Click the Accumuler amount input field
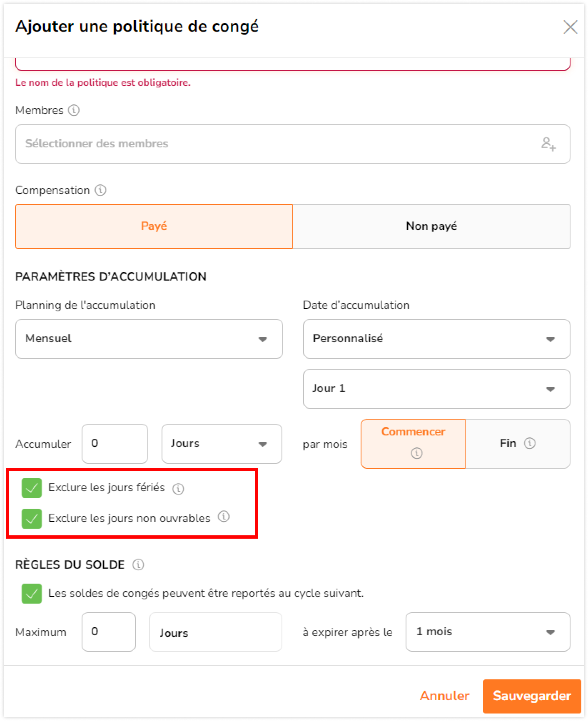Image resolution: width=588 pixels, height=721 pixels. point(115,444)
